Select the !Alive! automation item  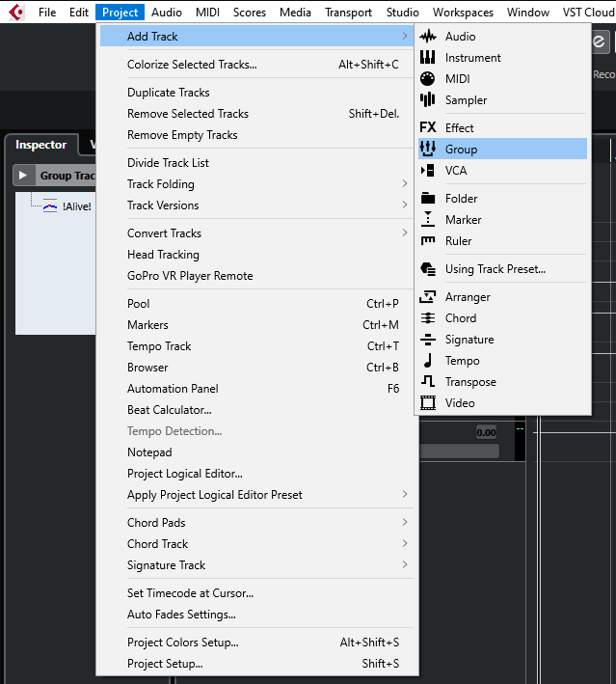(x=75, y=206)
